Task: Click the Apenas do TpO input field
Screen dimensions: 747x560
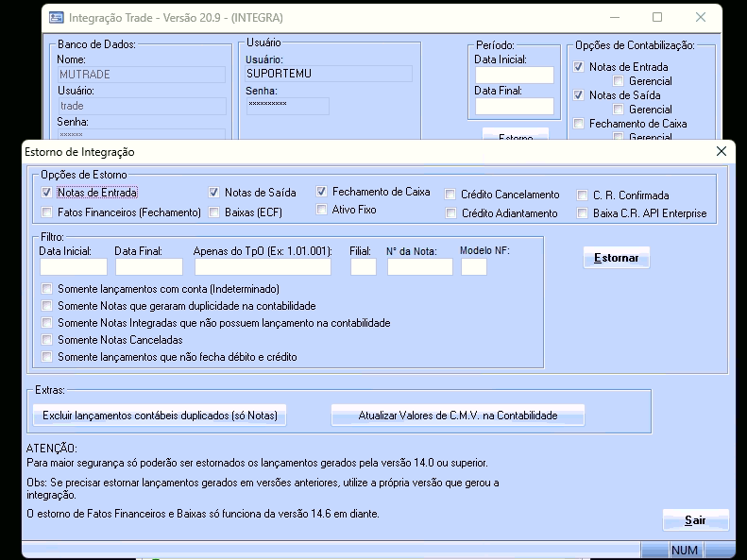Action: pyautogui.click(x=263, y=267)
